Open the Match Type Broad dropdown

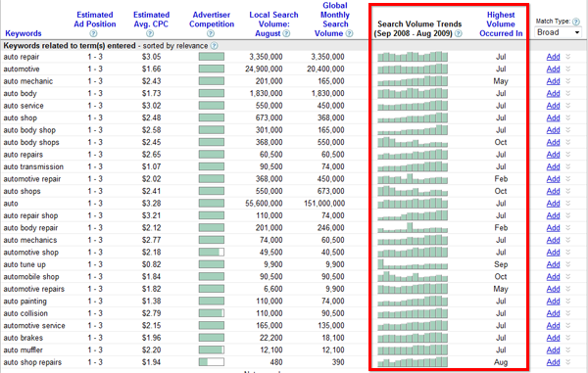click(559, 32)
